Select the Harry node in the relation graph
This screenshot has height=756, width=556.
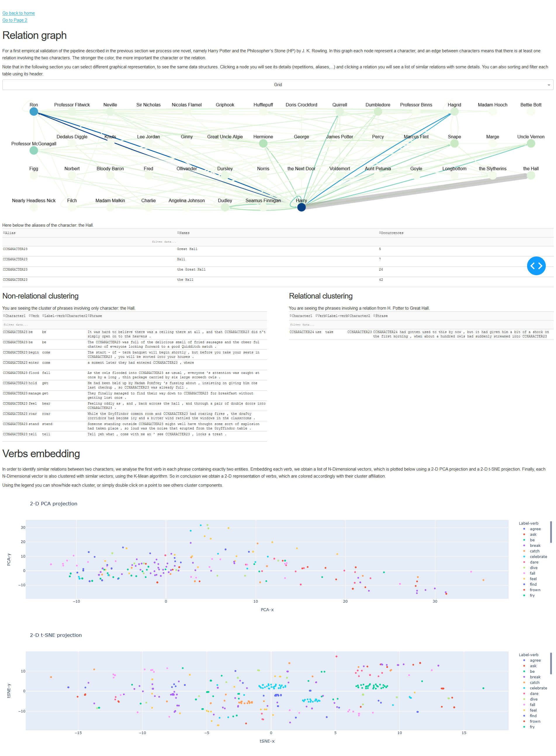[301, 207]
